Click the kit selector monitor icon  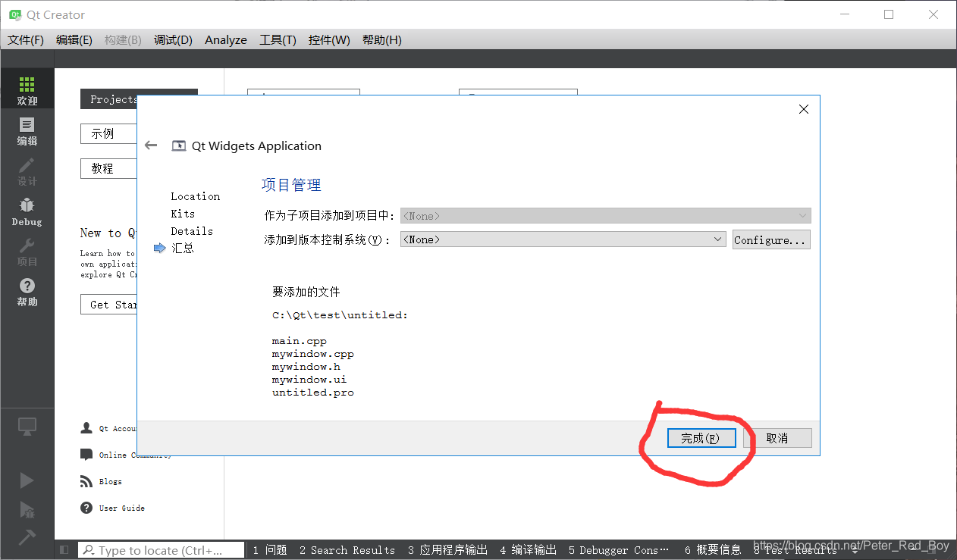pos(27,427)
